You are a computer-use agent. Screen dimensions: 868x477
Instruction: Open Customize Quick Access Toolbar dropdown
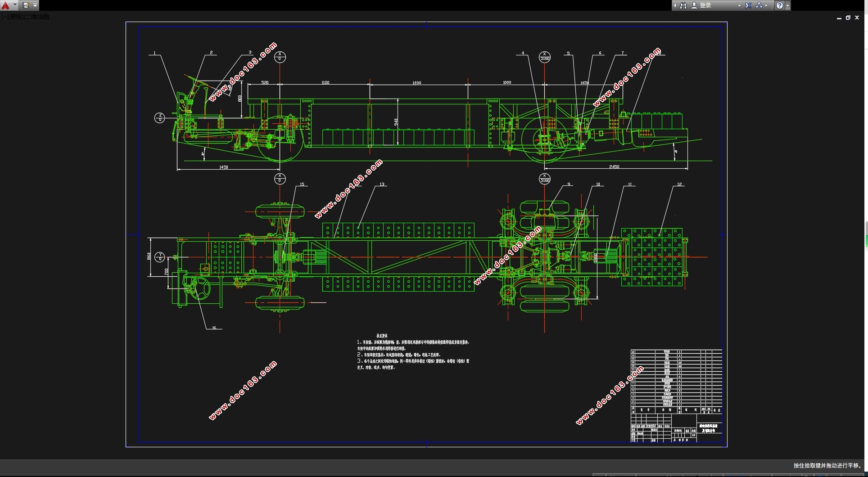pos(35,5)
